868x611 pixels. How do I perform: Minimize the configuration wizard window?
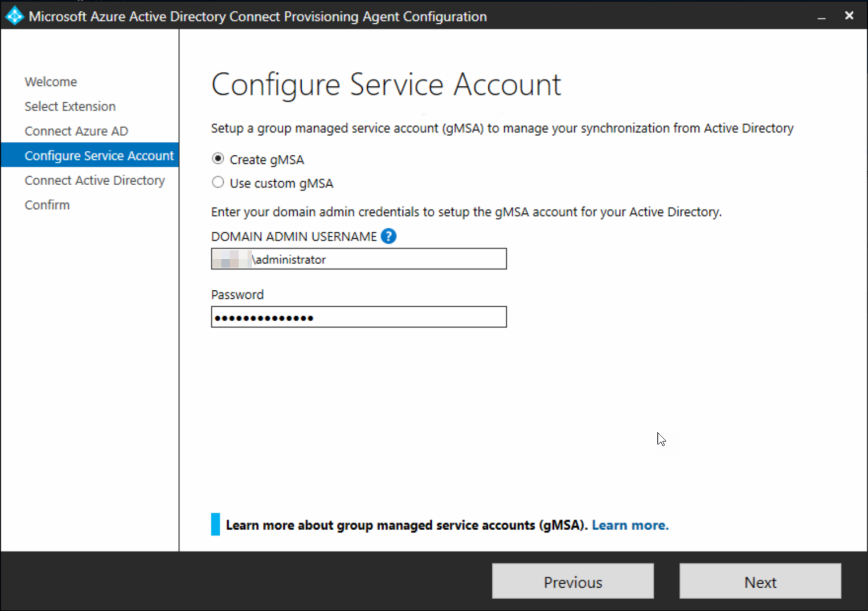tap(821, 16)
